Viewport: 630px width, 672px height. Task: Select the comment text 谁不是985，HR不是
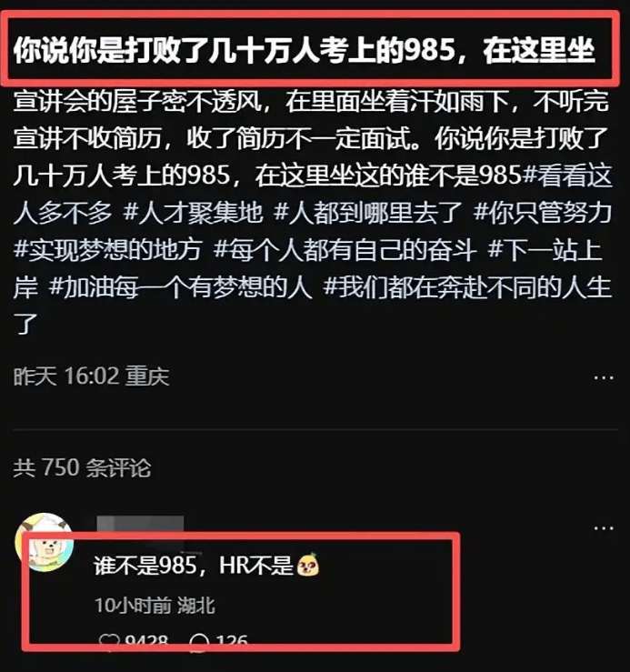click(x=194, y=566)
